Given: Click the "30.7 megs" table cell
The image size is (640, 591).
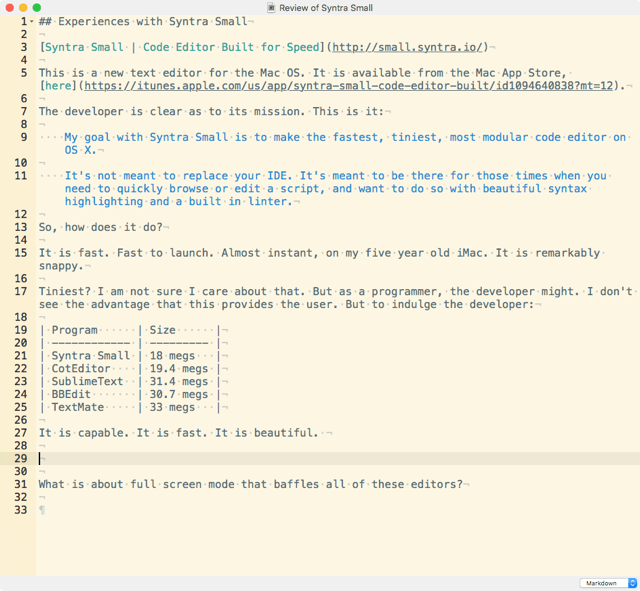Looking at the screenshot, I should (179, 394).
